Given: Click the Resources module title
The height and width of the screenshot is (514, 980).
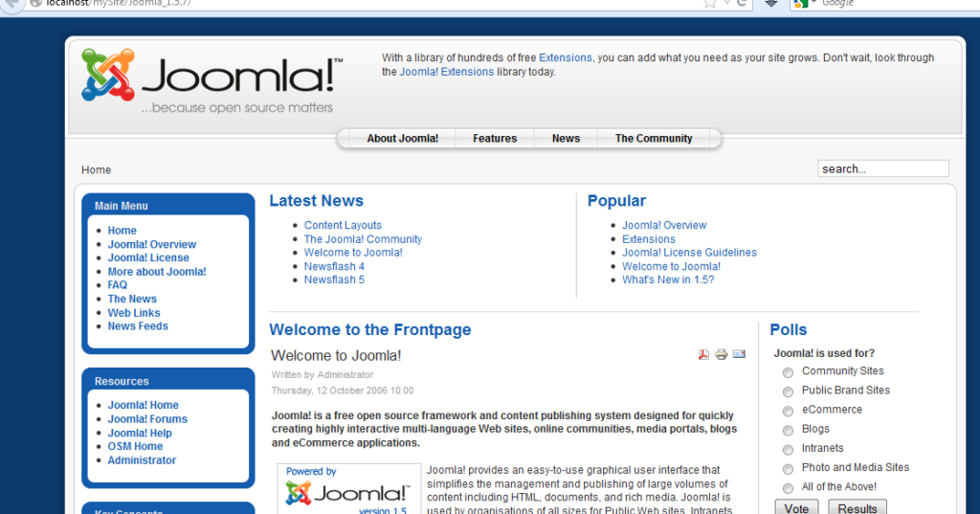Looking at the screenshot, I should (122, 382).
